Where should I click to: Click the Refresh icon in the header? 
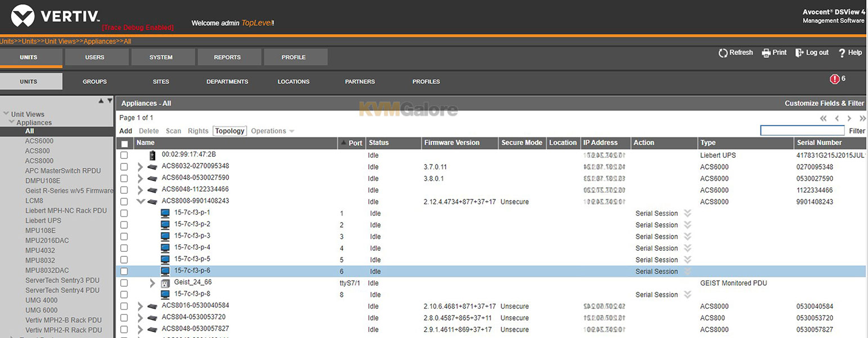[723, 53]
